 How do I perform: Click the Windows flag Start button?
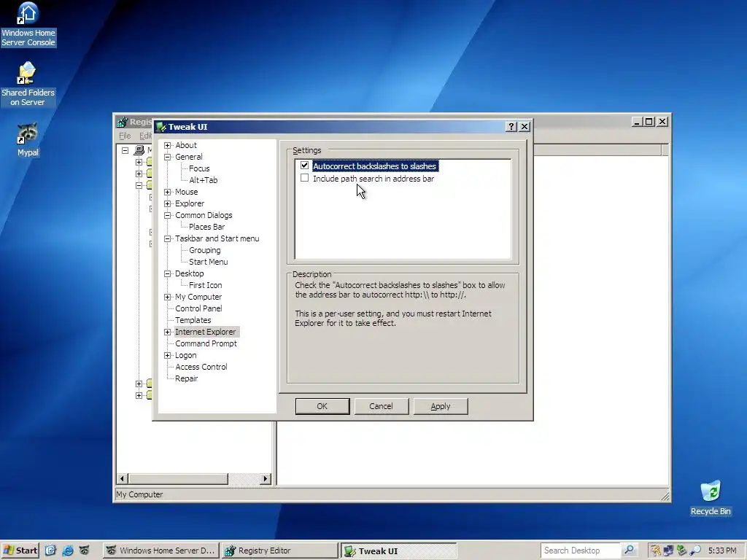tap(20, 551)
